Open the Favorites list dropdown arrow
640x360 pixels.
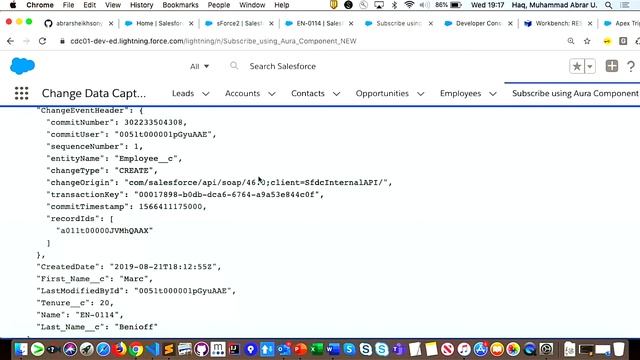pos(590,66)
